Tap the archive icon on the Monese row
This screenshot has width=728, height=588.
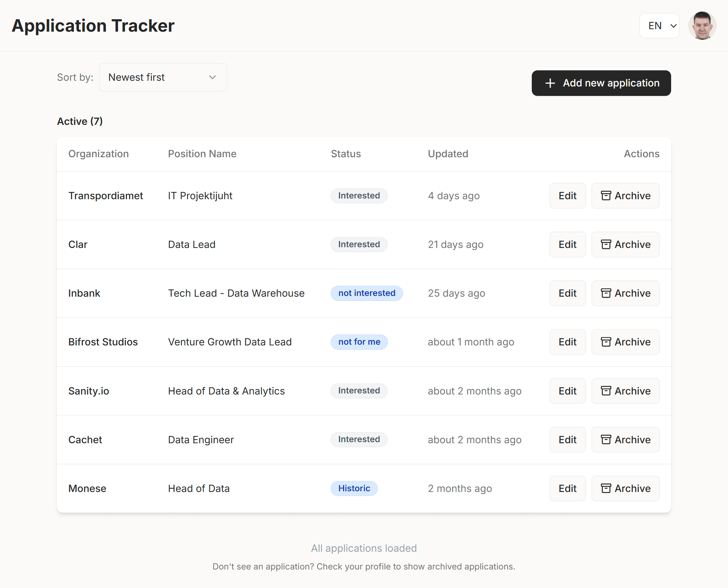pyautogui.click(x=606, y=488)
